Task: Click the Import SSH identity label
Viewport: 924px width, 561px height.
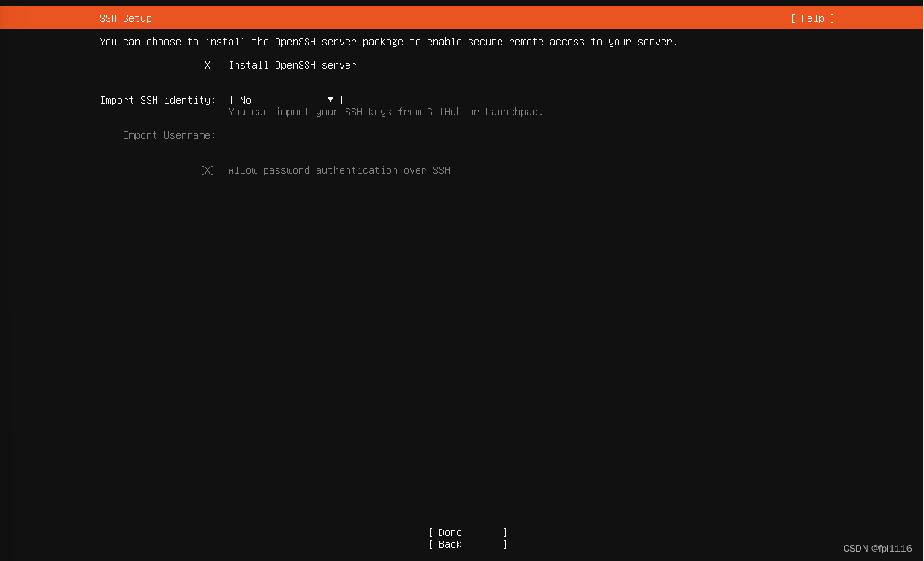Action: 158,100
